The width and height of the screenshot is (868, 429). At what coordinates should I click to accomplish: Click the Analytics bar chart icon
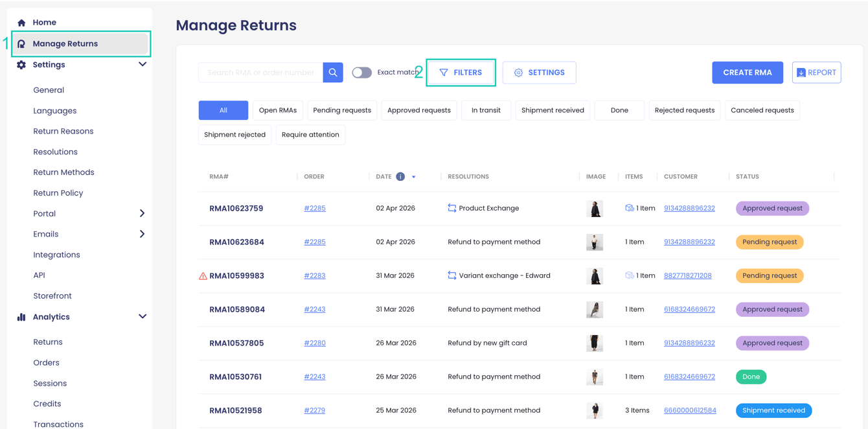(21, 317)
